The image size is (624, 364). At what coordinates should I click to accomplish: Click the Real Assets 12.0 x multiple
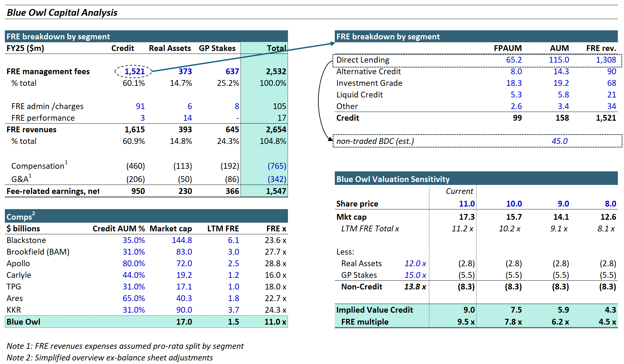415,264
